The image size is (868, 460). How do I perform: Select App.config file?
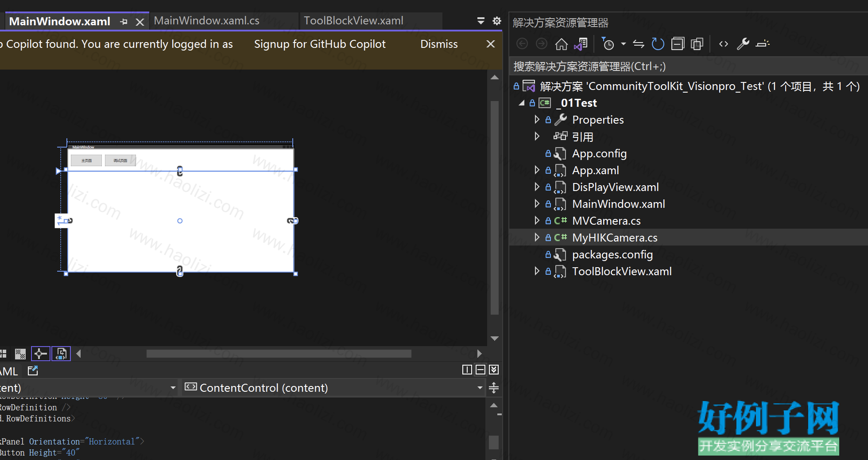click(x=599, y=154)
